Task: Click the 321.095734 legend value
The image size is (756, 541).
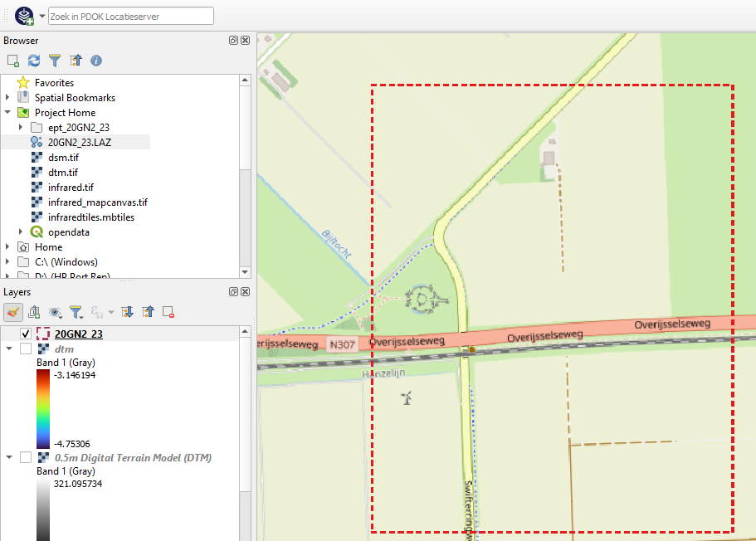Action: click(x=78, y=484)
